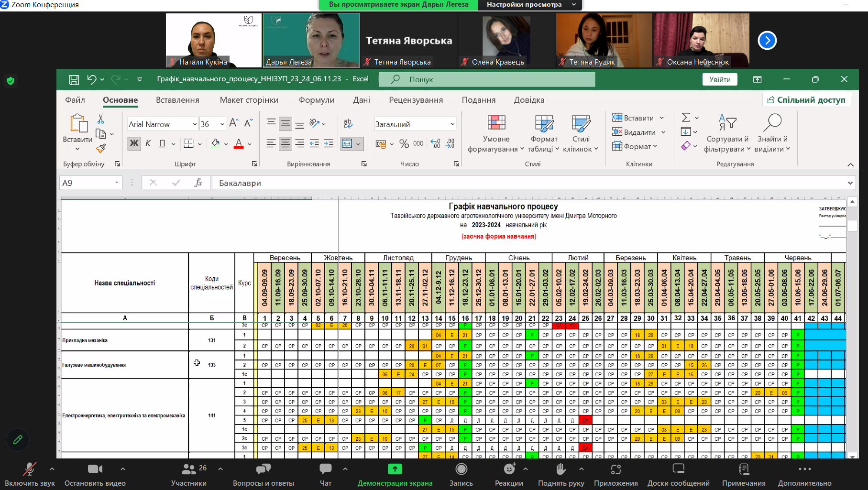The image size is (868, 490).
Task: Expand the Name Box dropdown arrow
Action: pyautogui.click(x=116, y=183)
